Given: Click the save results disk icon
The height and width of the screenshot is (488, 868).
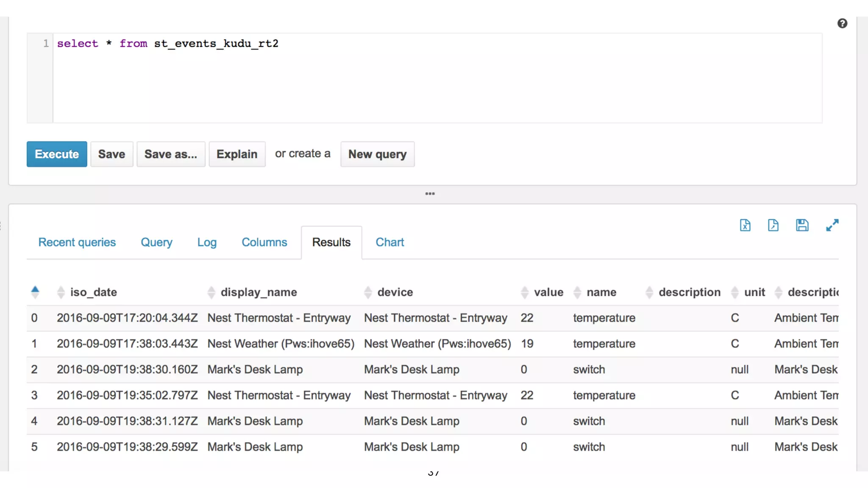Looking at the screenshot, I should [802, 225].
